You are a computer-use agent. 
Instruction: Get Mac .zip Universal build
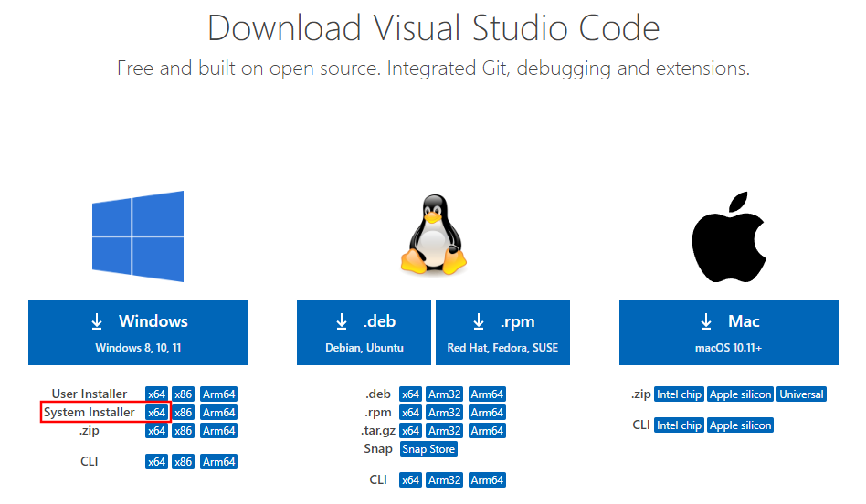[801, 394]
